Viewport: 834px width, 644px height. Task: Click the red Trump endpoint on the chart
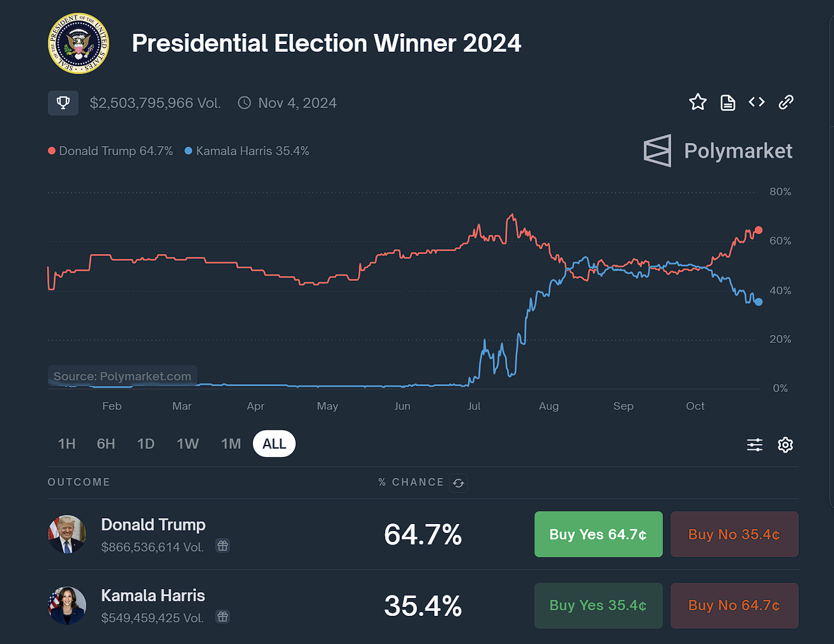coord(759,230)
